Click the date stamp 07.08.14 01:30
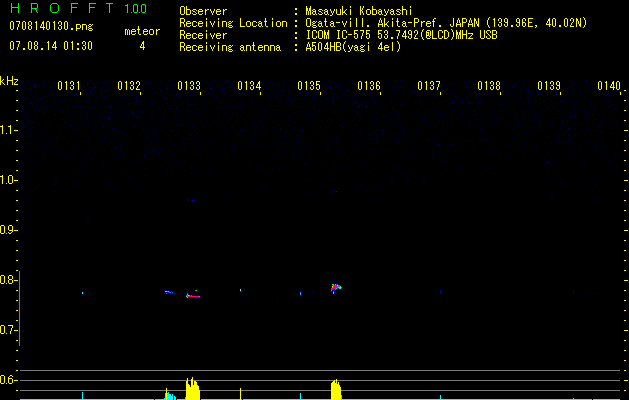The height and width of the screenshot is (400, 629). (x=51, y=45)
